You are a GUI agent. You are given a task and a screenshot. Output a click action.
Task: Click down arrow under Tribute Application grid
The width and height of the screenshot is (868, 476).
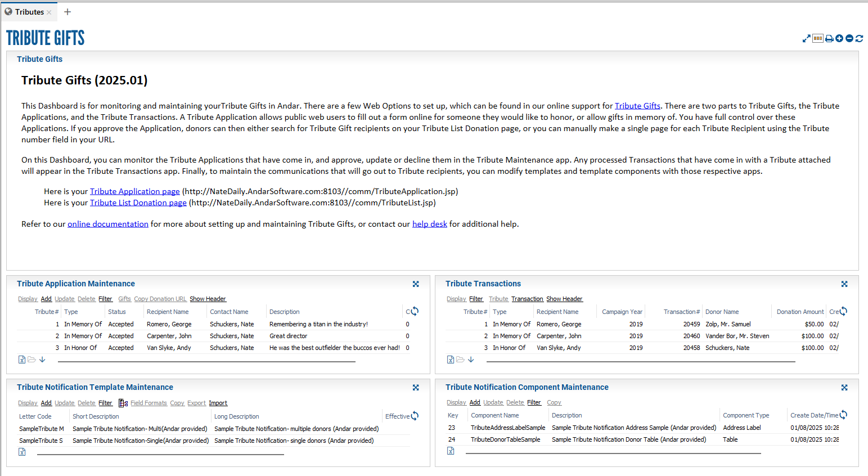42,360
